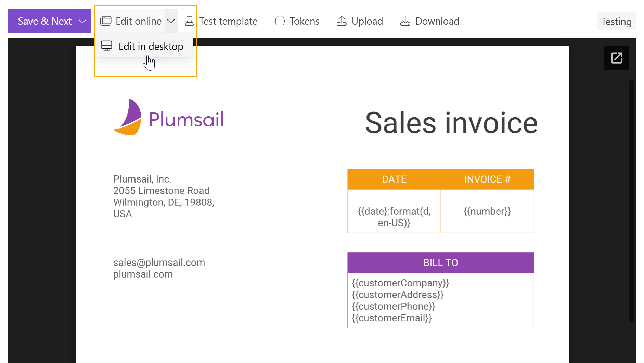The width and height of the screenshot is (644, 363).
Task: Open Test template
Action: pyautogui.click(x=221, y=21)
